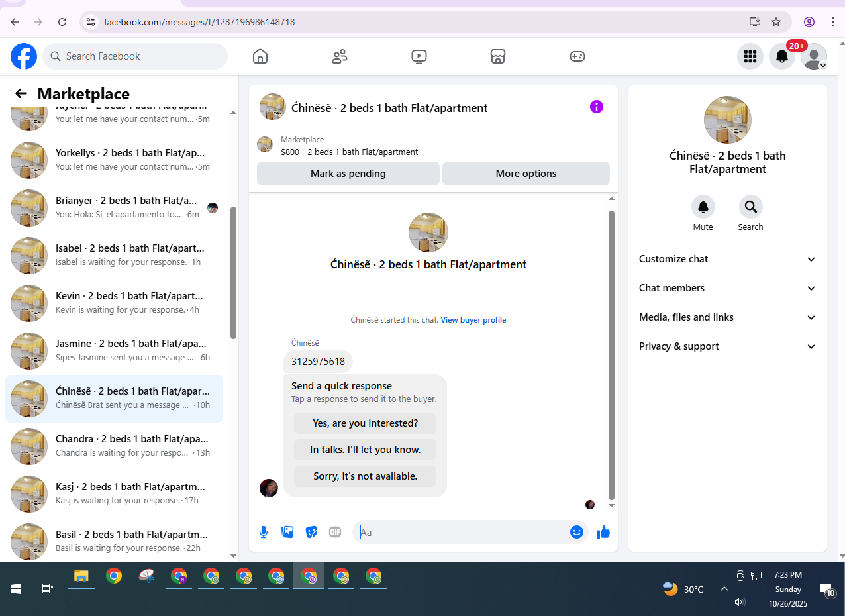The width and height of the screenshot is (845, 616).
Task: Click the back arrow beside Marketplace
Action: [21, 94]
